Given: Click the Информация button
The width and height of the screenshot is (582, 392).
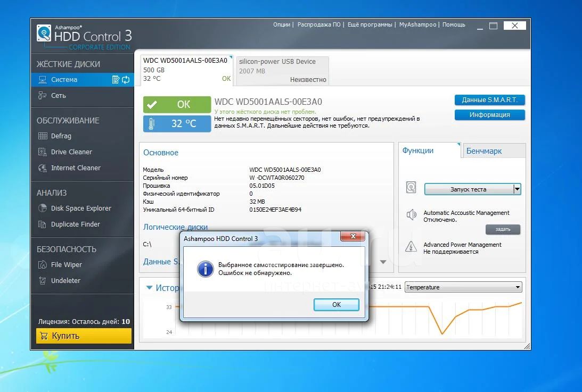Looking at the screenshot, I should click(x=489, y=115).
